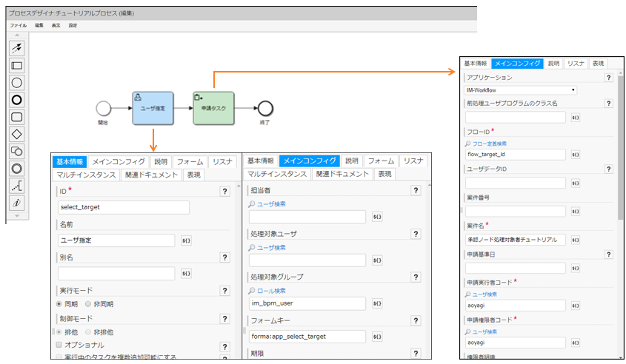Image resolution: width=626 pixels, height=364 pixels.
Task: Click ユーザ検索 link under 処理対象ユーザ
Action: tap(271, 248)
